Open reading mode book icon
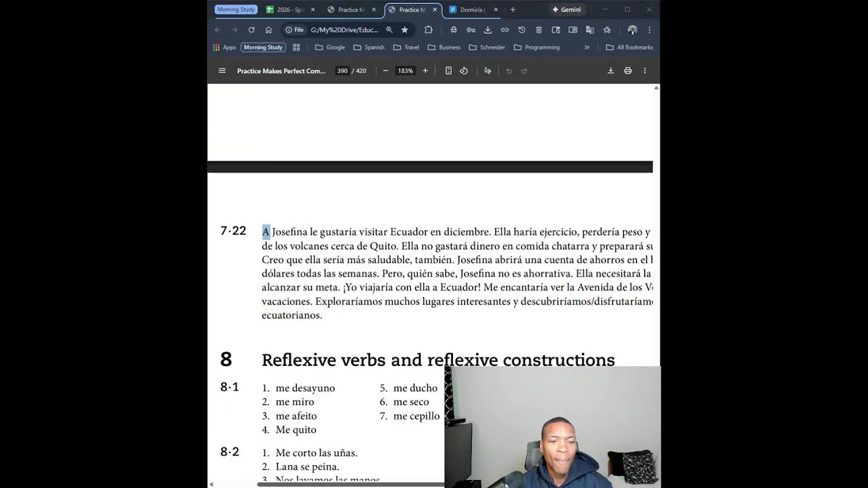Viewport: 868px width, 488px height. (573, 30)
